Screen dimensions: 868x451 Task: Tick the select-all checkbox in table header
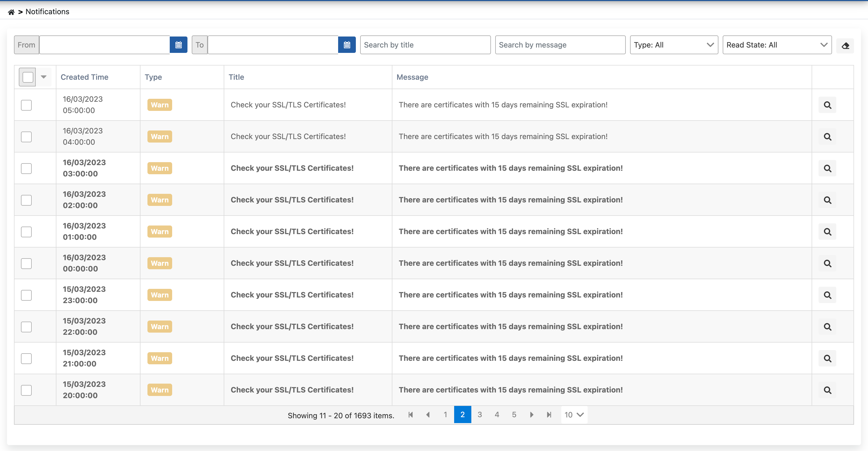28,77
